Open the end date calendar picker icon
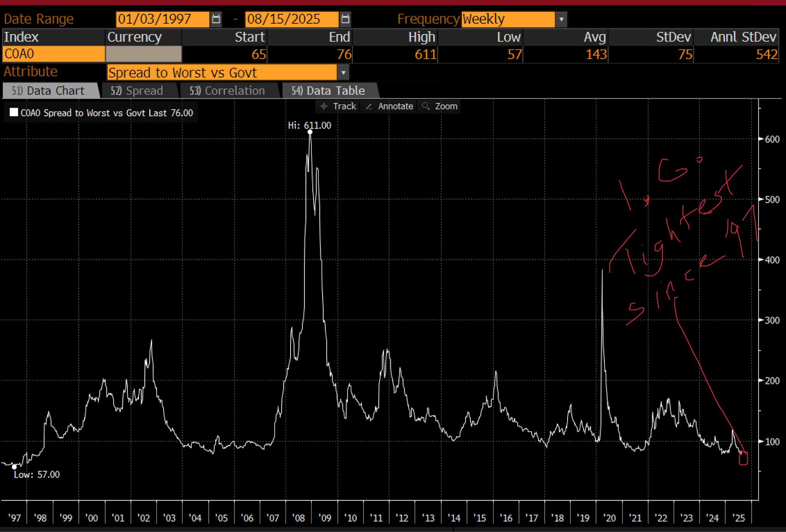786x532 pixels. pos(345,19)
